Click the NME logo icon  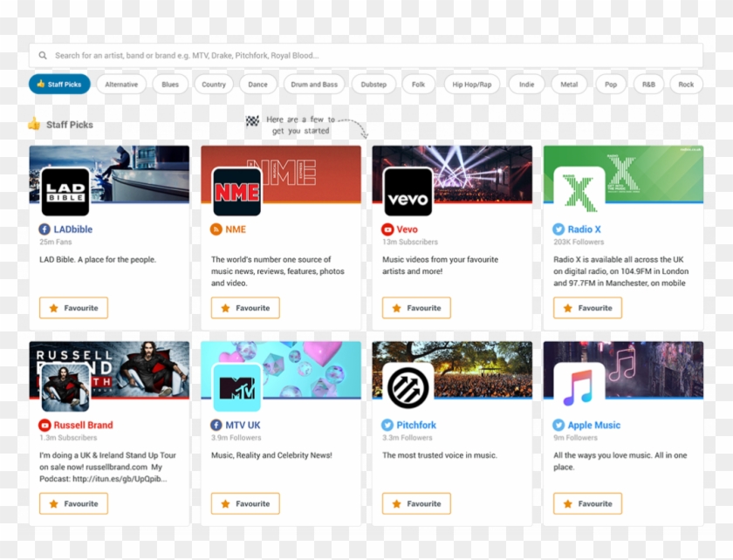tap(236, 192)
